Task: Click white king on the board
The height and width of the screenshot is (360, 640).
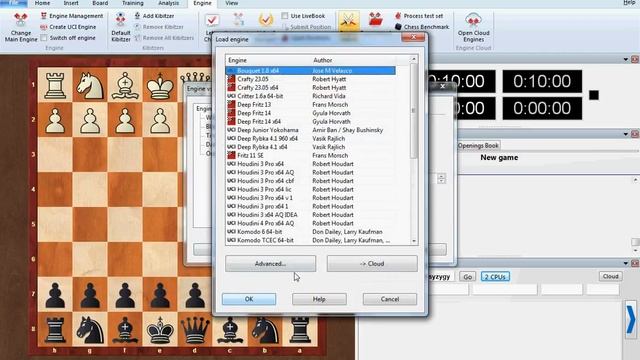Action: (x=160, y=85)
